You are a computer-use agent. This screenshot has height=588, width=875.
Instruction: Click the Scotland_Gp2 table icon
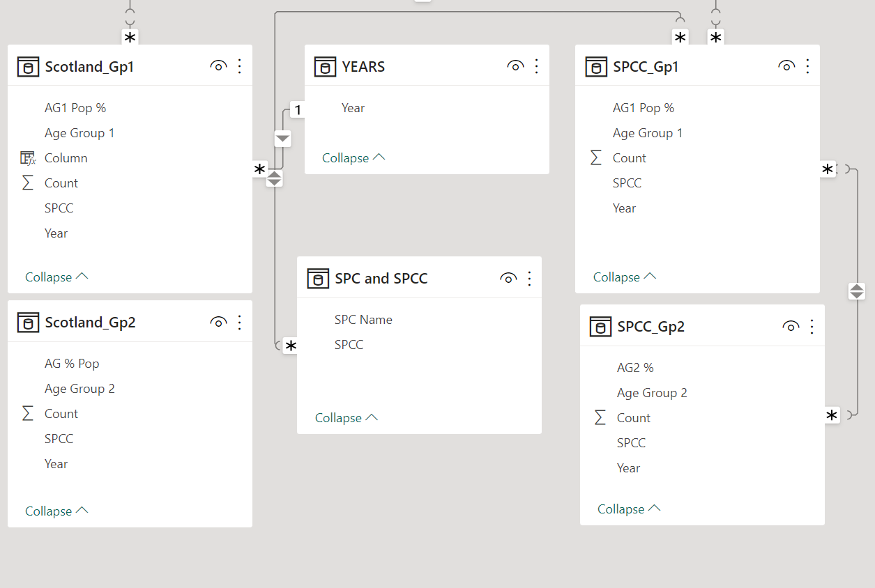pyautogui.click(x=28, y=323)
